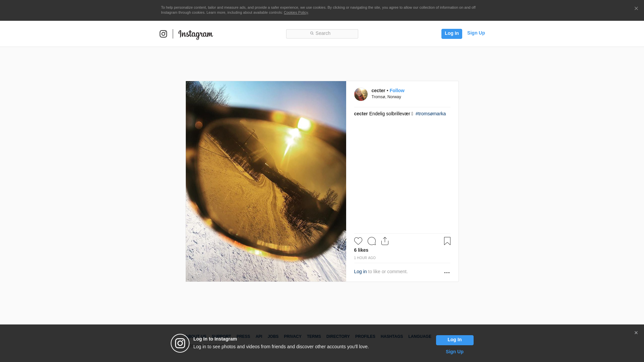Open the Cookies Policy link
The width and height of the screenshot is (644, 362).
tap(296, 12)
